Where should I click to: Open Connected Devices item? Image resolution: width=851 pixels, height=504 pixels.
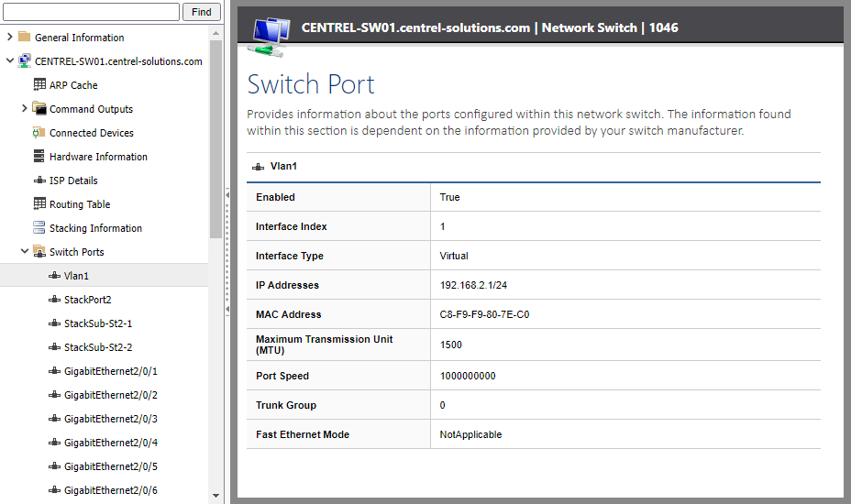pos(91,133)
